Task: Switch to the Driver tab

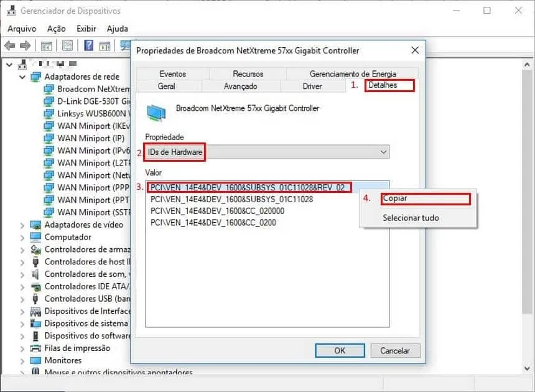Action: 312,86
